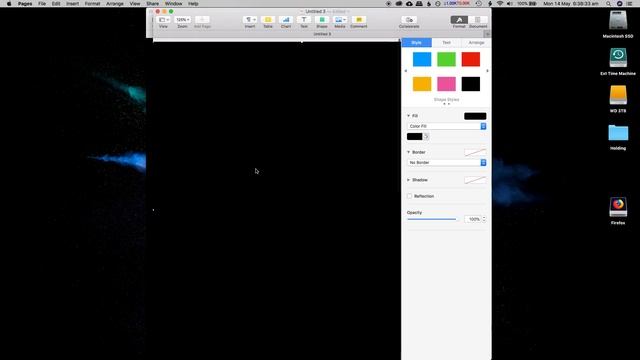This screenshot has height=360, width=640.
Task: Open the Format menu in menu bar
Action: 93,4
